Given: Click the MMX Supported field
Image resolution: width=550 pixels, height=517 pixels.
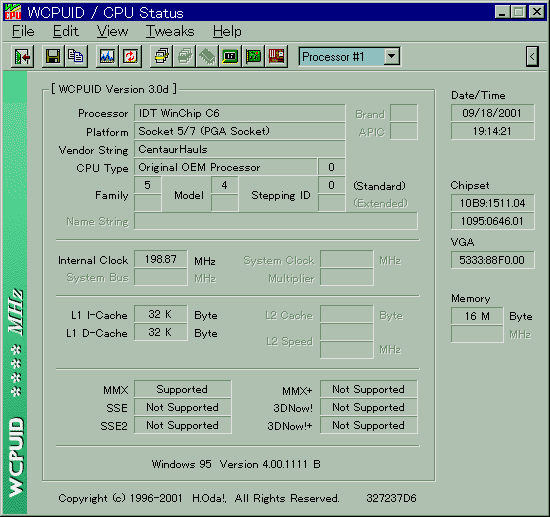Looking at the screenshot, I should (182, 389).
